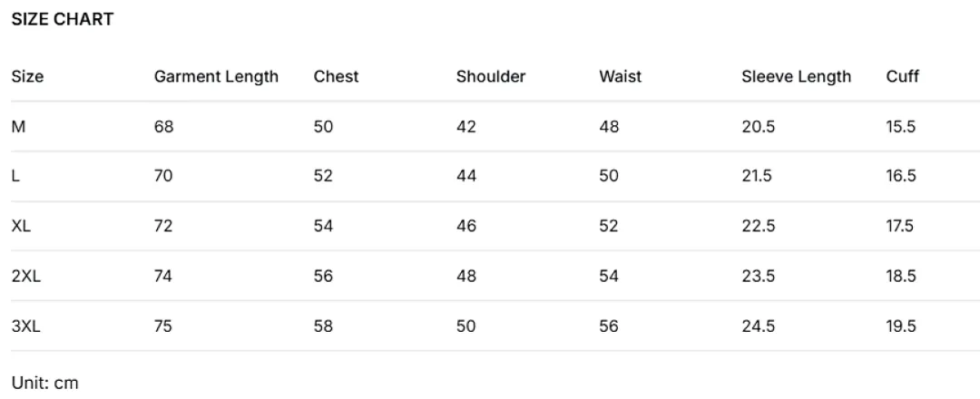The image size is (980, 399).
Task: Select the 3XL size row label
Action: [x=25, y=326]
